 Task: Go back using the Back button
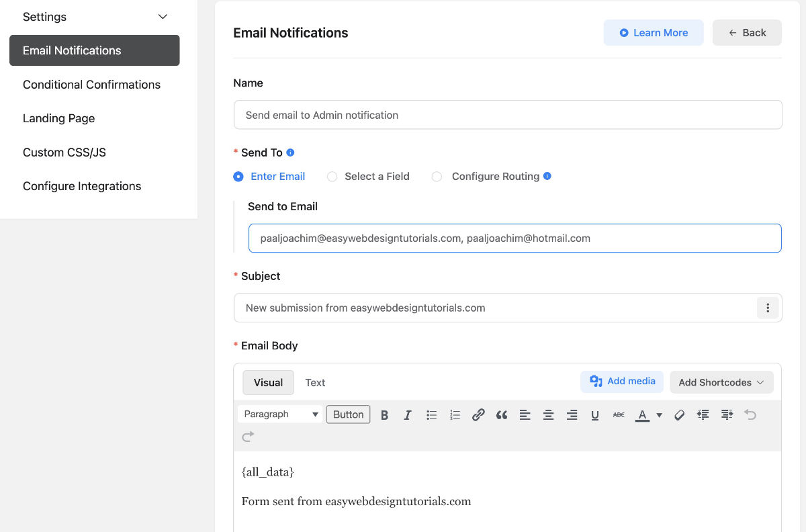pyautogui.click(x=747, y=33)
